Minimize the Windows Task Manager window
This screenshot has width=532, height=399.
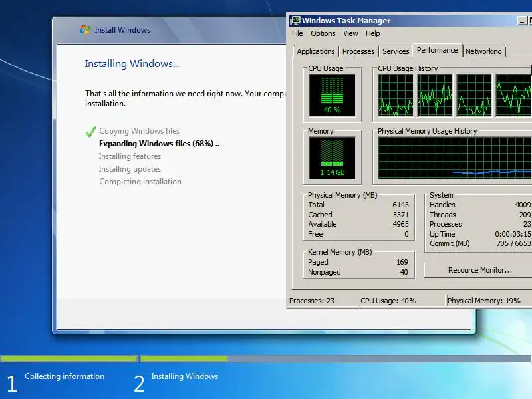click(x=522, y=21)
